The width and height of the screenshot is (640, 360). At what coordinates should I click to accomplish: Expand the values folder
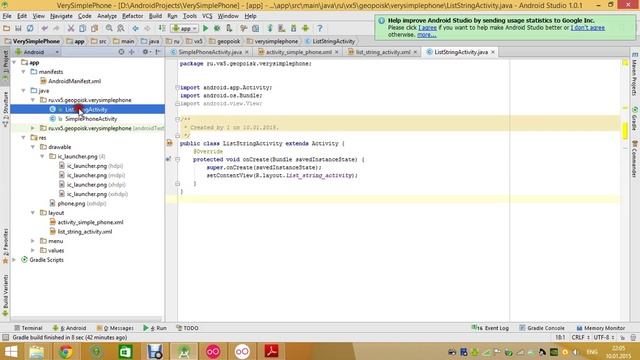click(x=33, y=250)
